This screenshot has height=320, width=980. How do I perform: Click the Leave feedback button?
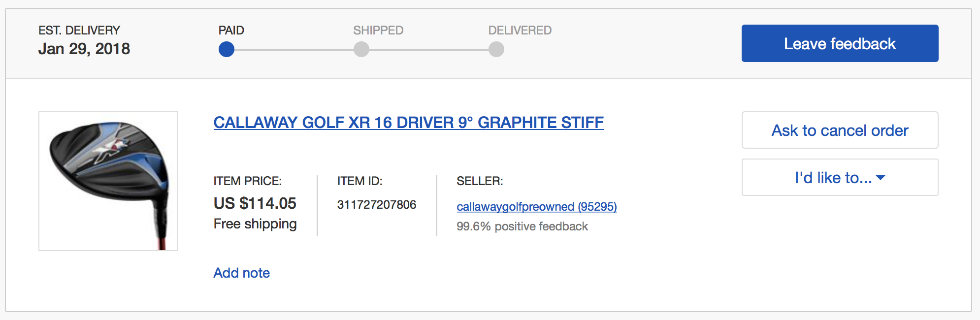pyautogui.click(x=840, y=43)
